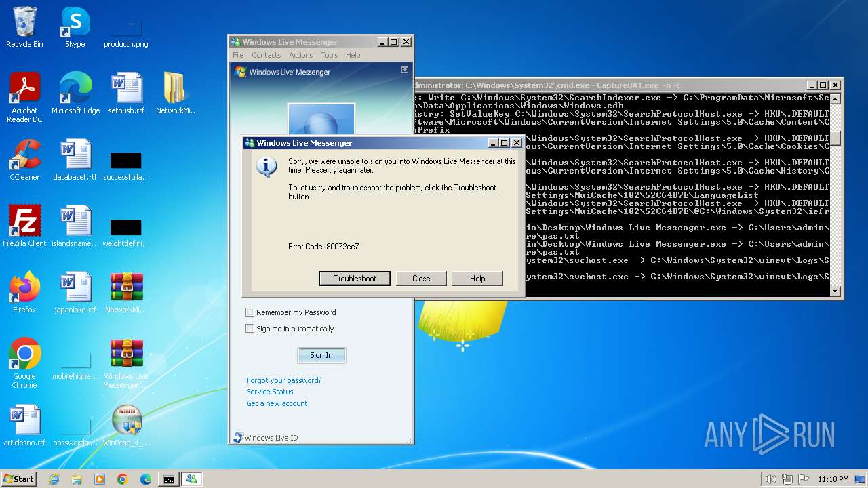Click the Start button
Image resolution: width=868 pixels, height=488 pixels.
tap(19, 479)
